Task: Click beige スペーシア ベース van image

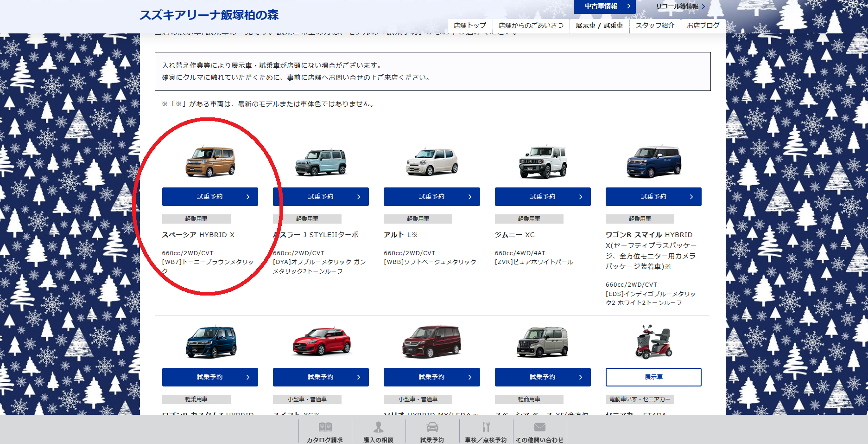Action: [x=543, y=342]
